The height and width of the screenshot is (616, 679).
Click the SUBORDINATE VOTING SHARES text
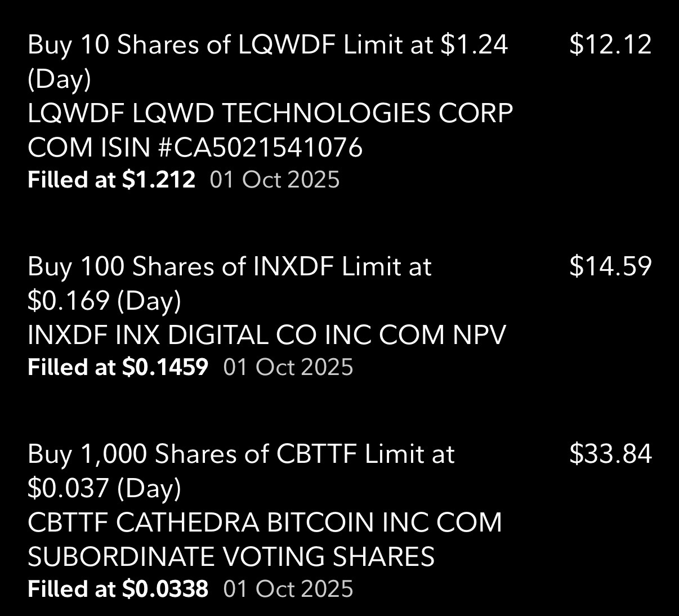point(231,556)
